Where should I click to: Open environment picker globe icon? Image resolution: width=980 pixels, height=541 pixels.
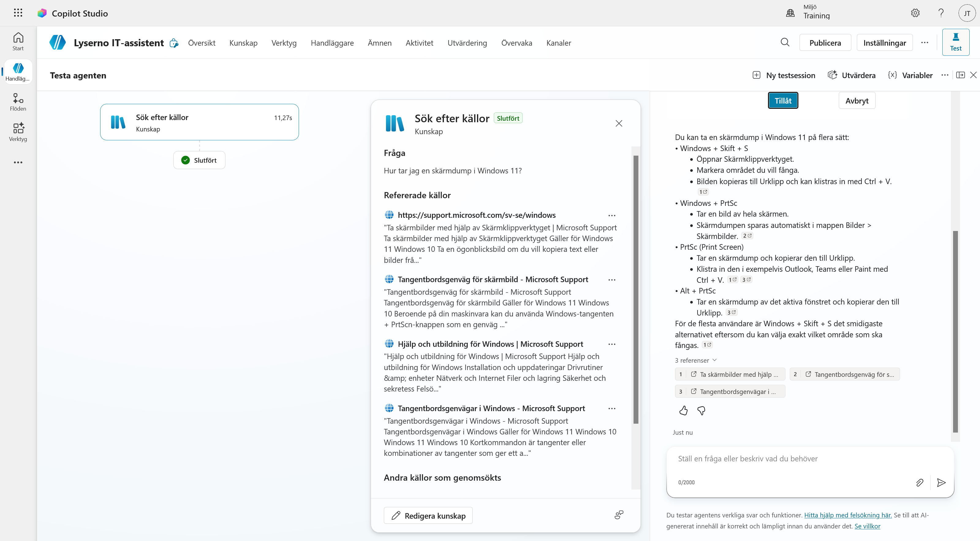(x=790, y=13)
